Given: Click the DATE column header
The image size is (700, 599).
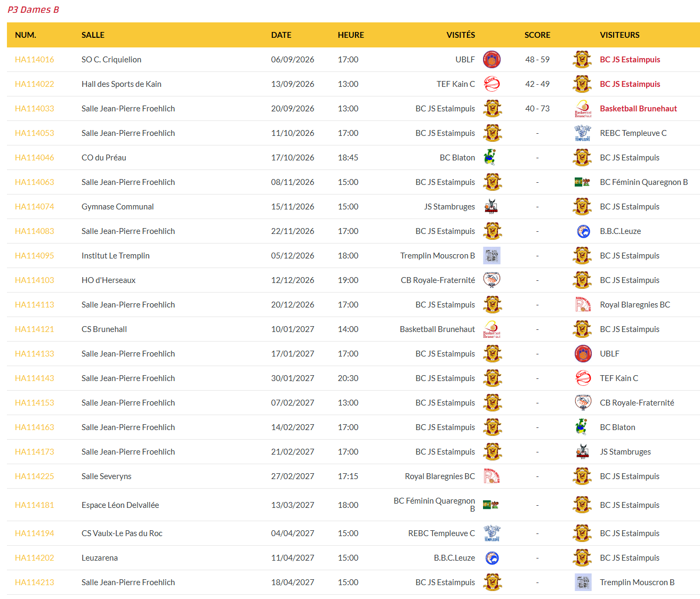Looking at the screenshot, I should point(281,35).
